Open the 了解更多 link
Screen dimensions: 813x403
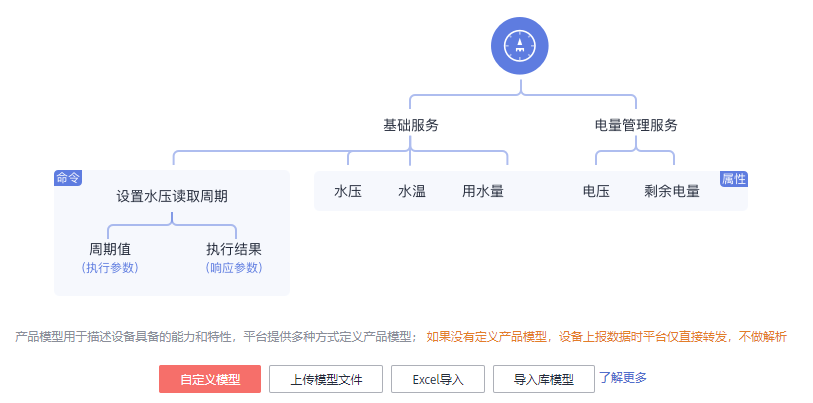623,377
